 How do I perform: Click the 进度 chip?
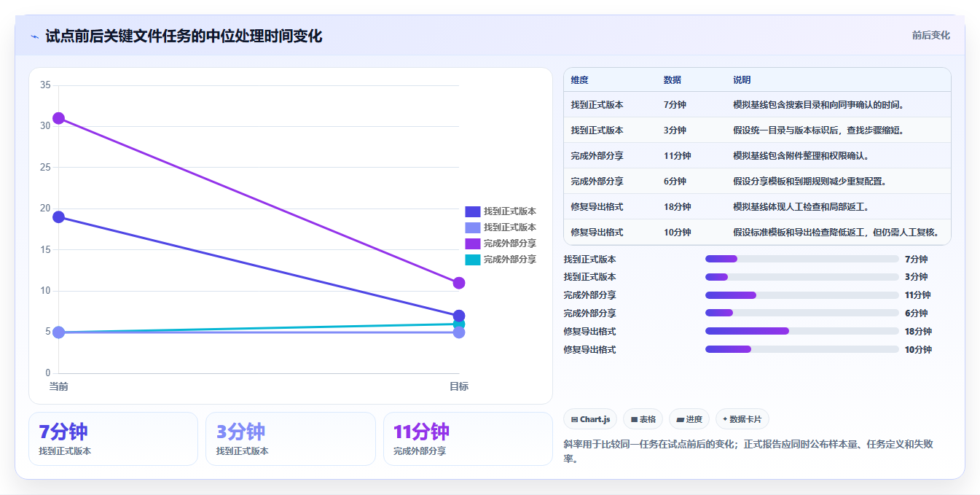point(689,419)
